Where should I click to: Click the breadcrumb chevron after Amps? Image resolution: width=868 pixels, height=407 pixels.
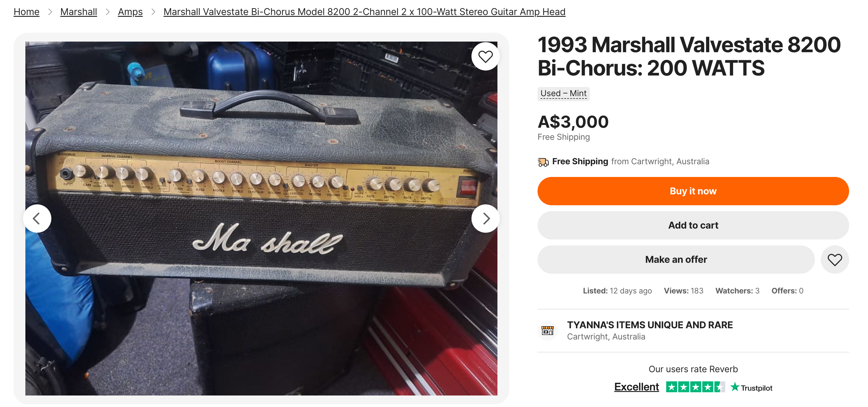(153, 12)
